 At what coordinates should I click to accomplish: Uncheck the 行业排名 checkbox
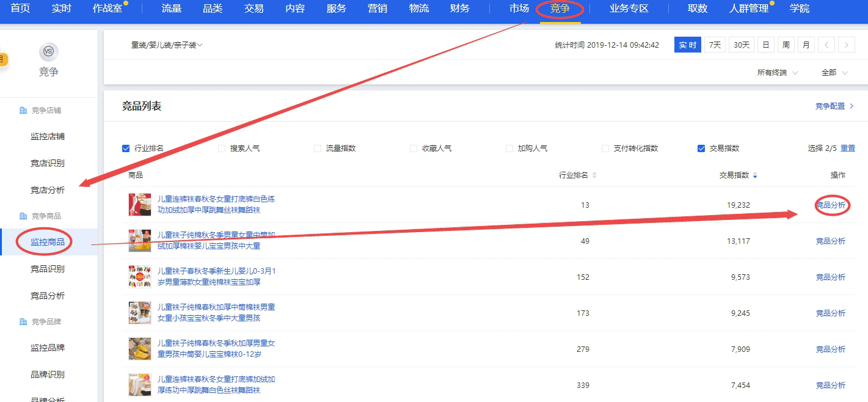tap(126, 148)
